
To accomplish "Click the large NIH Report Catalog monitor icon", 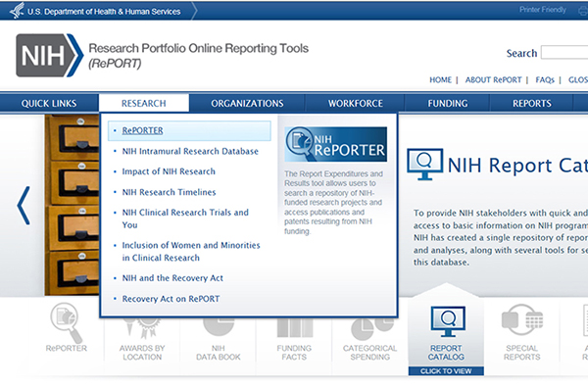I will pyautogui.click(x=425, y=164).
